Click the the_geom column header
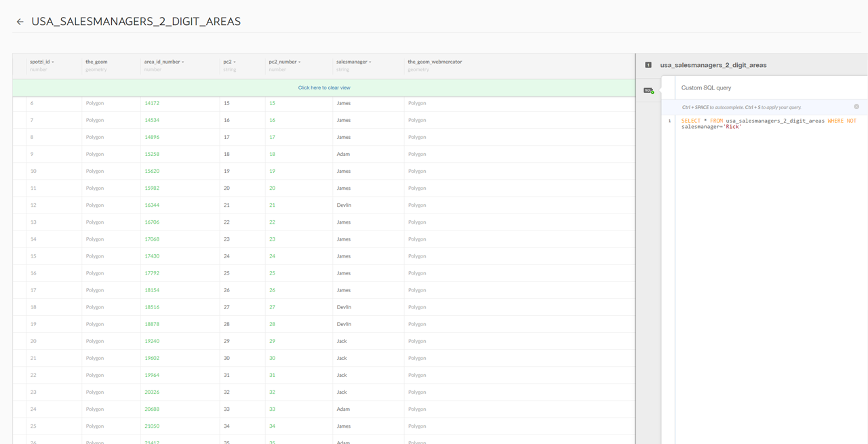This screenshot has width=868, height=444. [96, 62]
